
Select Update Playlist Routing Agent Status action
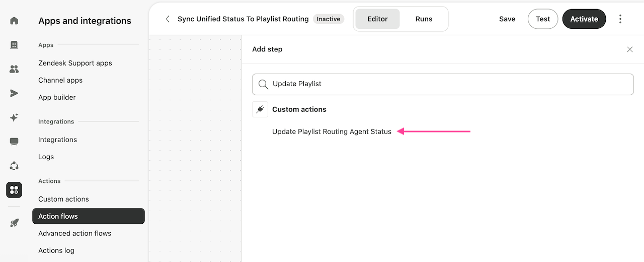coord(332,132)
